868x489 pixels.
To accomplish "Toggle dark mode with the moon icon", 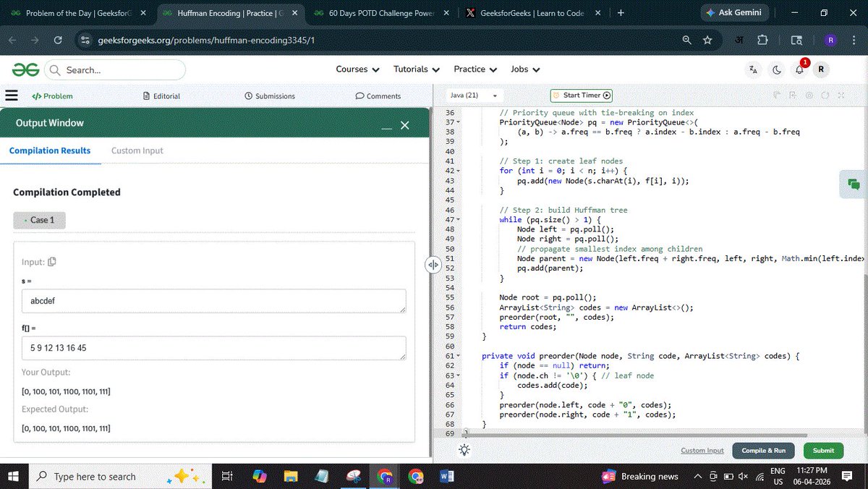I will (777, 69).
